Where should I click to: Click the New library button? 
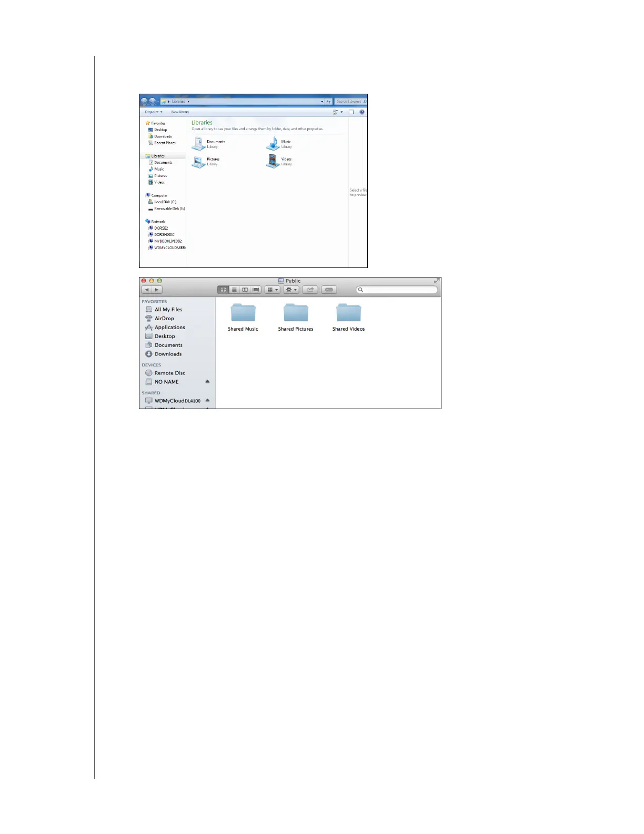(x=180, y=112)
